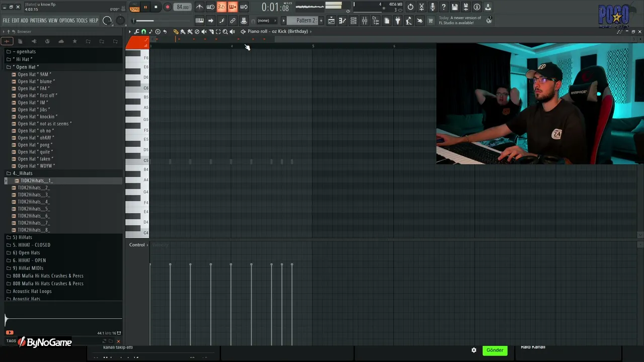Viewport: 644px width, 362px height.
Task: Click the undo history icon
Action: [411, 7]
